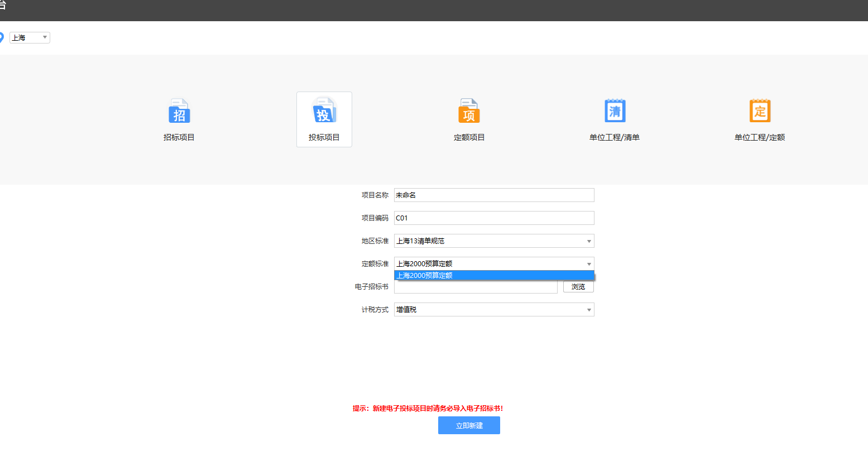The image size is (868, 461).
Task: Click the 项目名称 input field
Action: coord(494,195)
